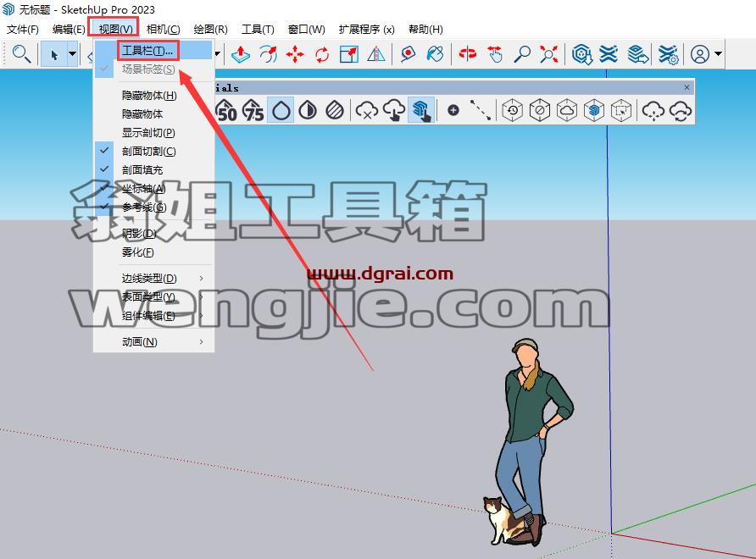
Task: Toggle the outlined droplet material mode
Action: 281,110
